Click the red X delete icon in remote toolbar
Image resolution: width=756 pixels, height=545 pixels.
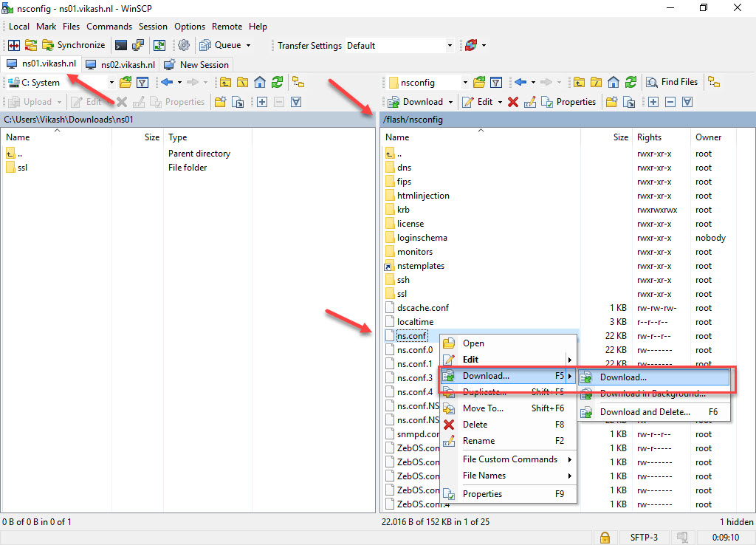click(513, 102)
